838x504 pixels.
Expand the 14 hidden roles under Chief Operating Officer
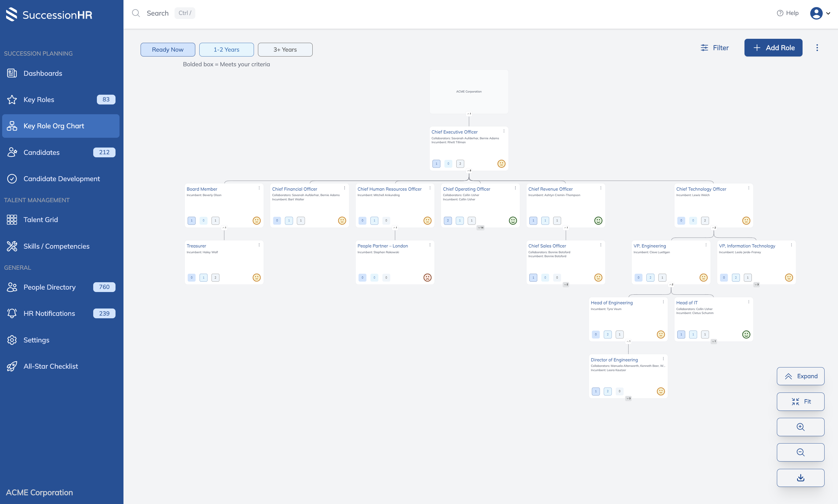(x=480, y=228)
